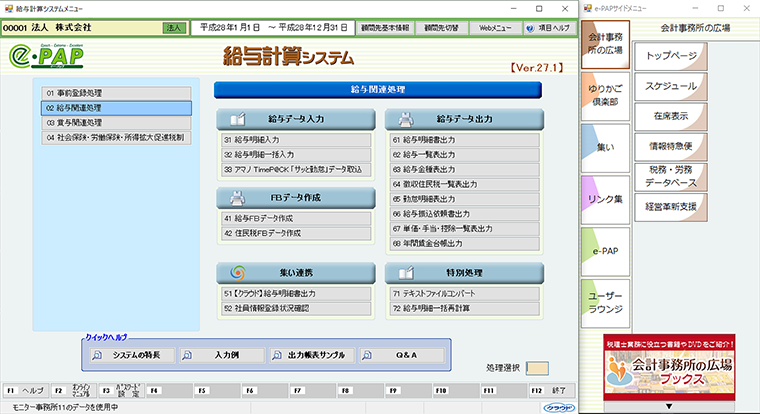Click F2 オンラインマニュアル function key
760x414 pixels.
74,391
